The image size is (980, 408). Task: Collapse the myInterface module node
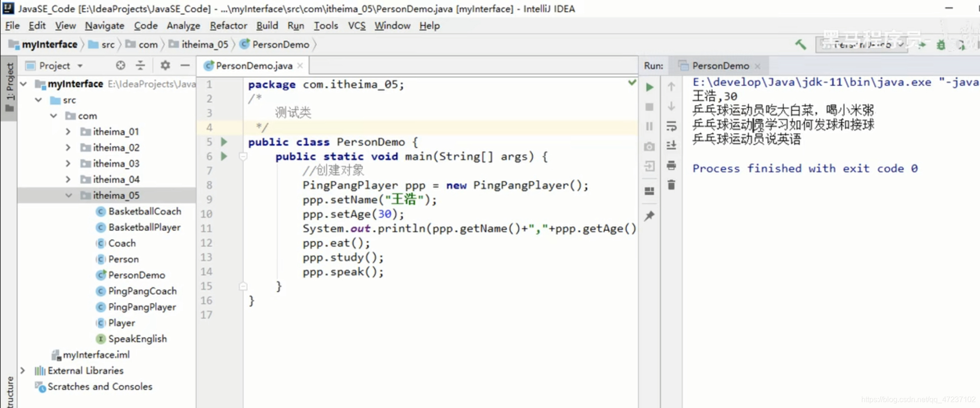coord(23,84)
